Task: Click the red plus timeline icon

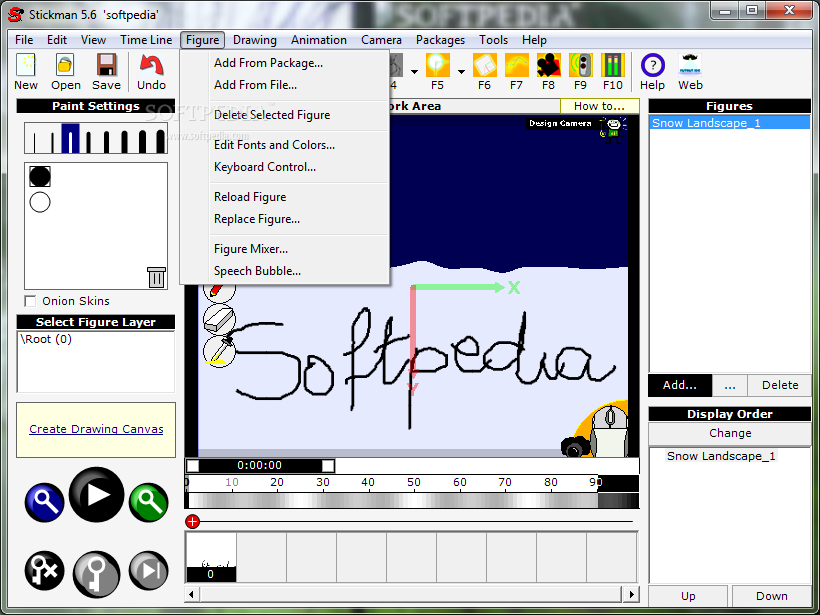Action: point(192,521)
